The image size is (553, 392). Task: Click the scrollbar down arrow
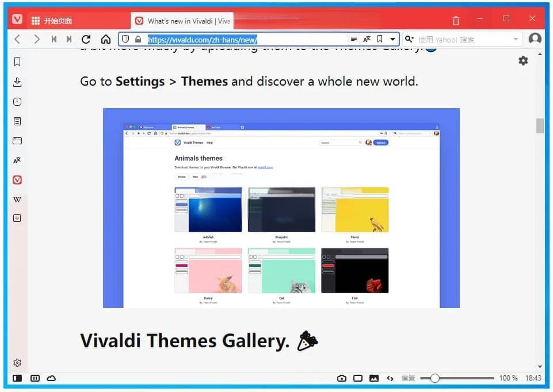click(x=540, y=367)
